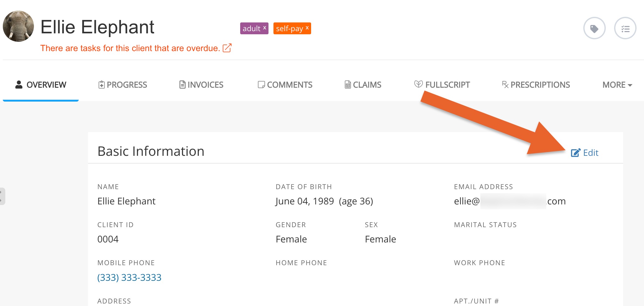Call mobile phone (333) 333-3333
Image resolution: width=644 pixels, height=306 pixels.
(129, 277)
